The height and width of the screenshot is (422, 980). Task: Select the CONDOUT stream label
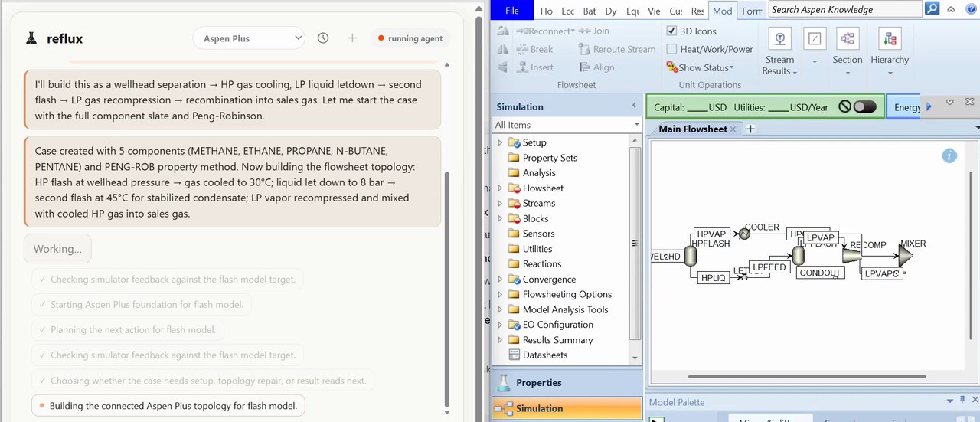820,273
